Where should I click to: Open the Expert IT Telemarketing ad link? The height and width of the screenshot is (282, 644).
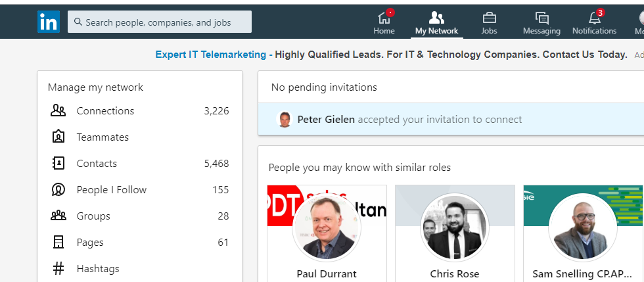click(210, 55)
